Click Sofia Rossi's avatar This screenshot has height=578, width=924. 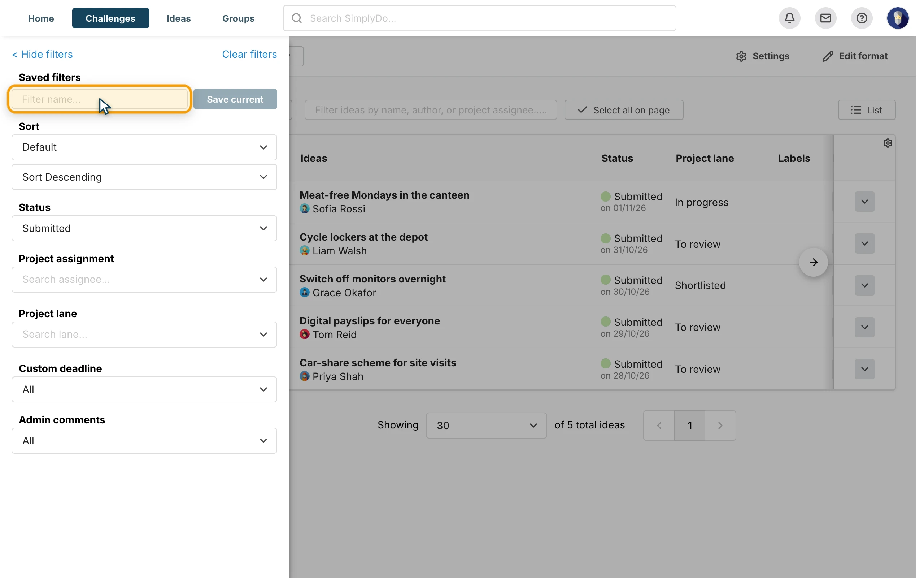(304, 208)
